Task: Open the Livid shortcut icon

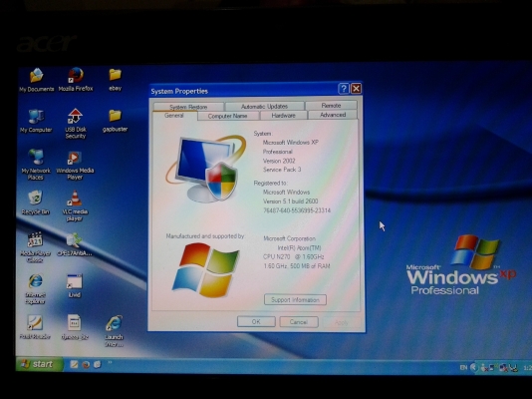Action: pyautogui.click(x=75, y=286)
